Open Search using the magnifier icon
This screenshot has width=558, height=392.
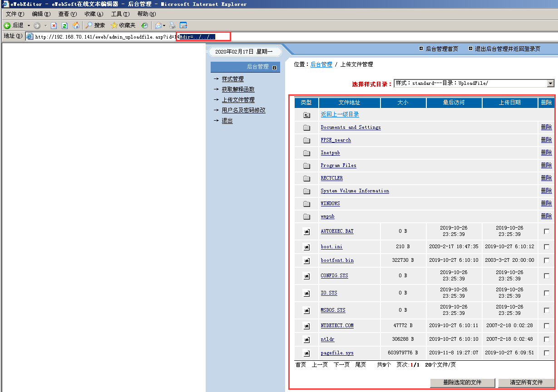tap(89, 25)
